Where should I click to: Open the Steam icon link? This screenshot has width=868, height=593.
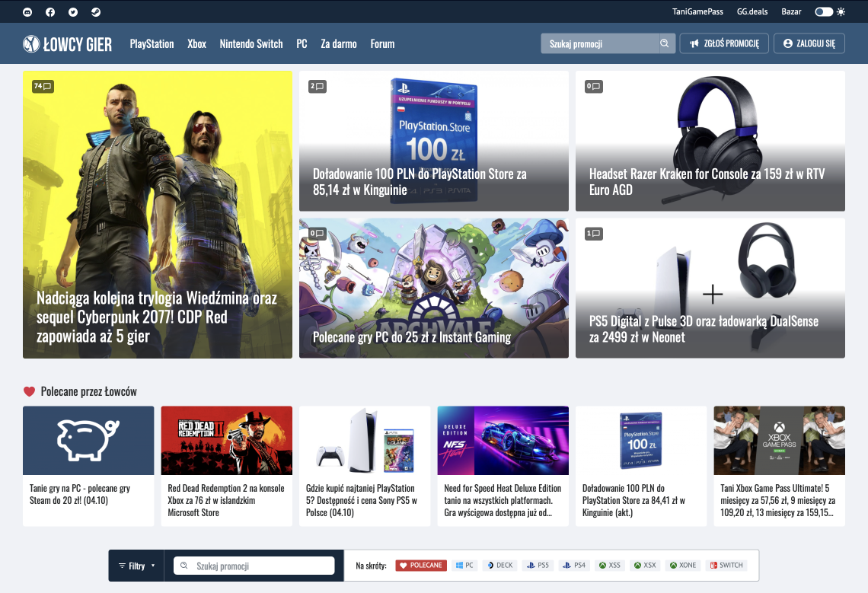[96, 11]
